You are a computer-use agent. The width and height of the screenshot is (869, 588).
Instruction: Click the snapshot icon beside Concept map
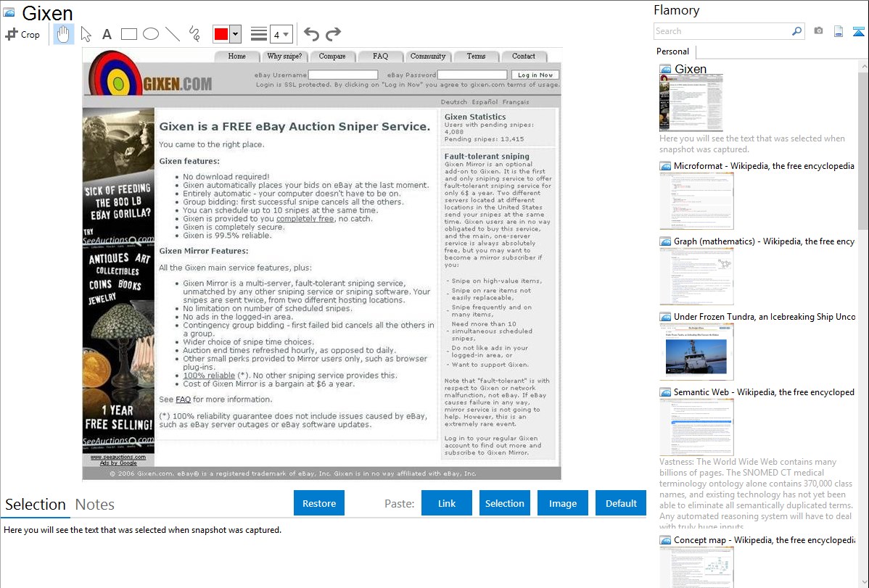[x=666, y=540]
